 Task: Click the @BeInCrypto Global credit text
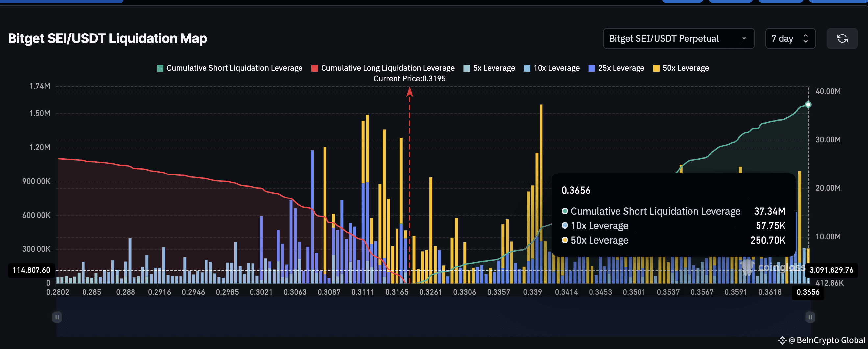(x=827, y=340)
